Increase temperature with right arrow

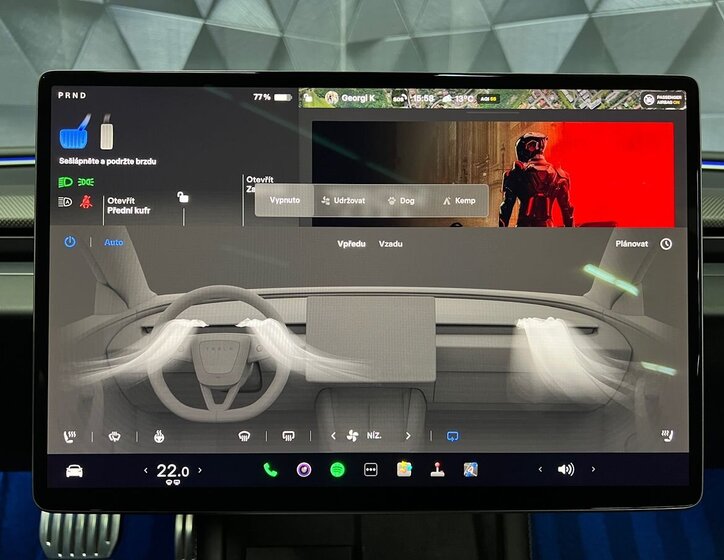point(200,470)
